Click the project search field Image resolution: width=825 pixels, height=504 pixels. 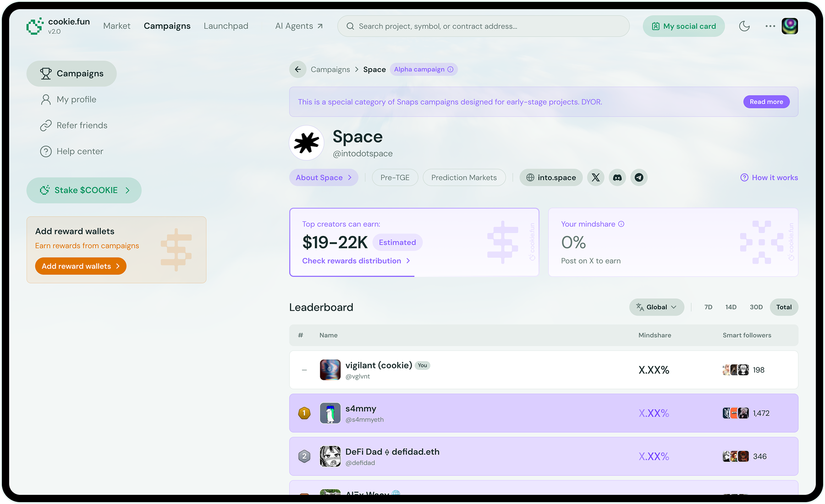[484, 26]
